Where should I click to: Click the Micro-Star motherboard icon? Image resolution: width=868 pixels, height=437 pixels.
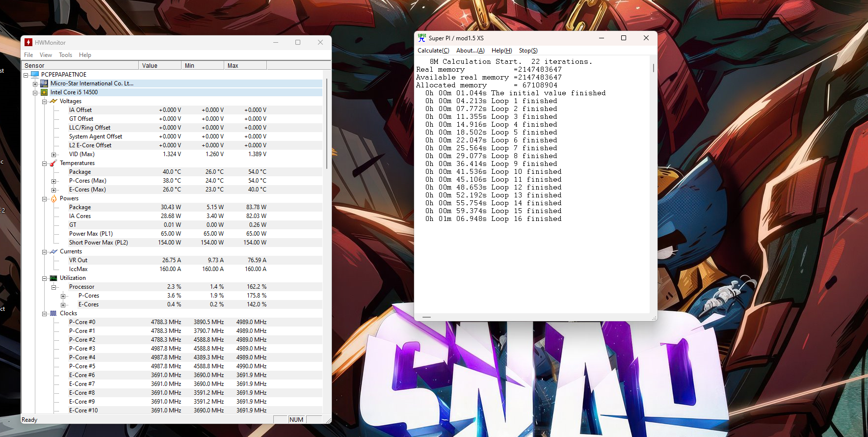click(x=44, y=83)
